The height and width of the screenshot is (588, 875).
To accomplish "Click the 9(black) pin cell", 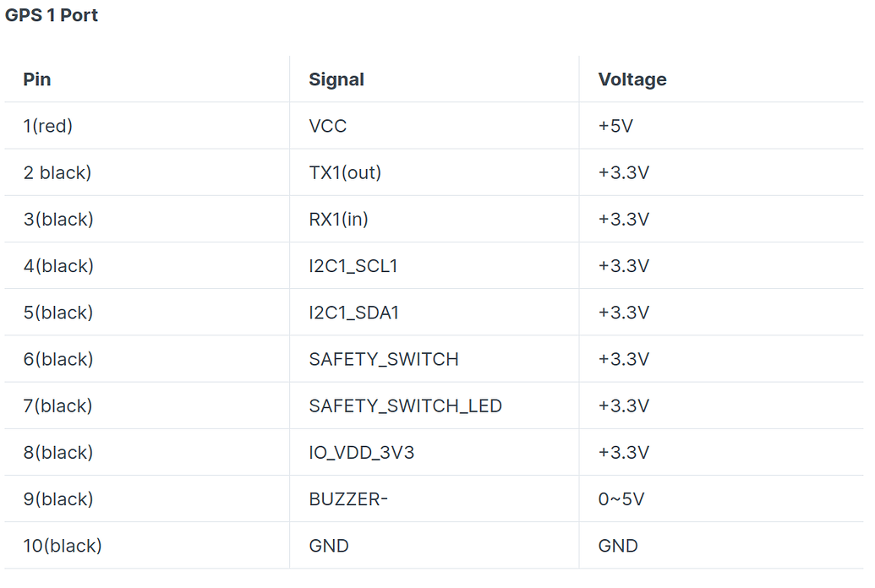I will point(58,499).
